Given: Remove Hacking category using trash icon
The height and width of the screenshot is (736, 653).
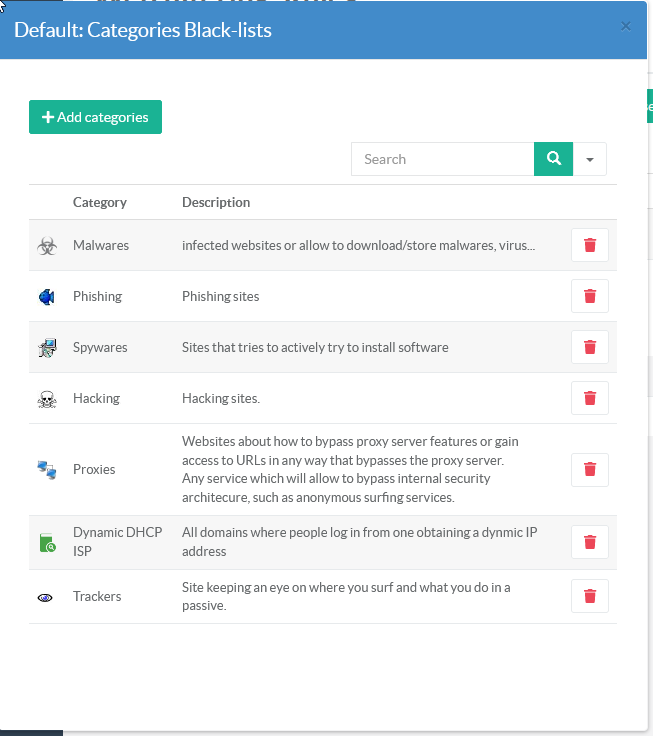Looking at the screenshot, I should [x=589, y=398].
